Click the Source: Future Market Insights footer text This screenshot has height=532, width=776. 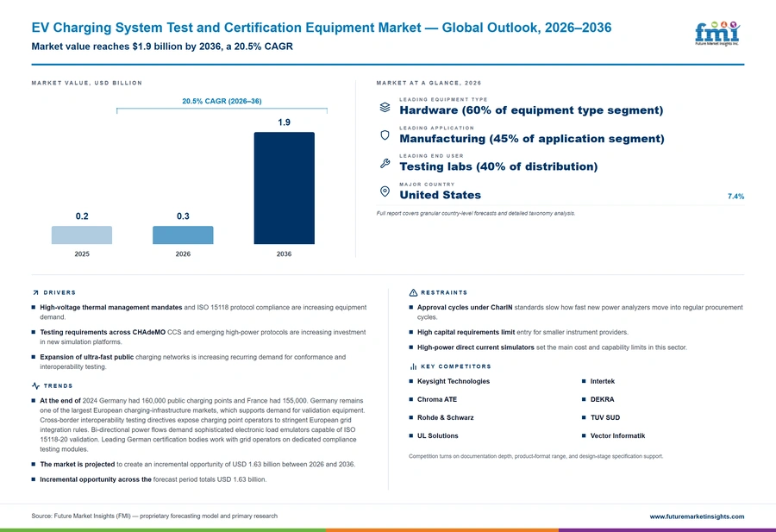click(x=154, y=516)
